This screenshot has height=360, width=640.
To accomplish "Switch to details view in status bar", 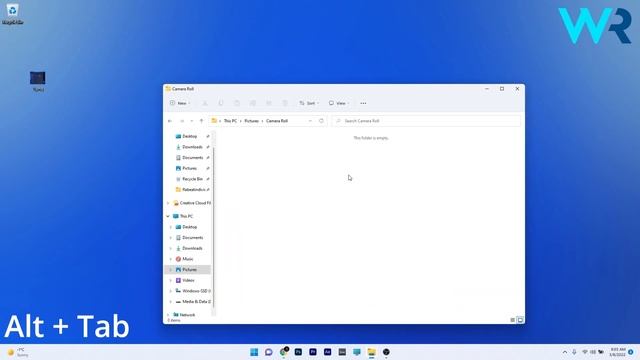I will tap(513, 320).
